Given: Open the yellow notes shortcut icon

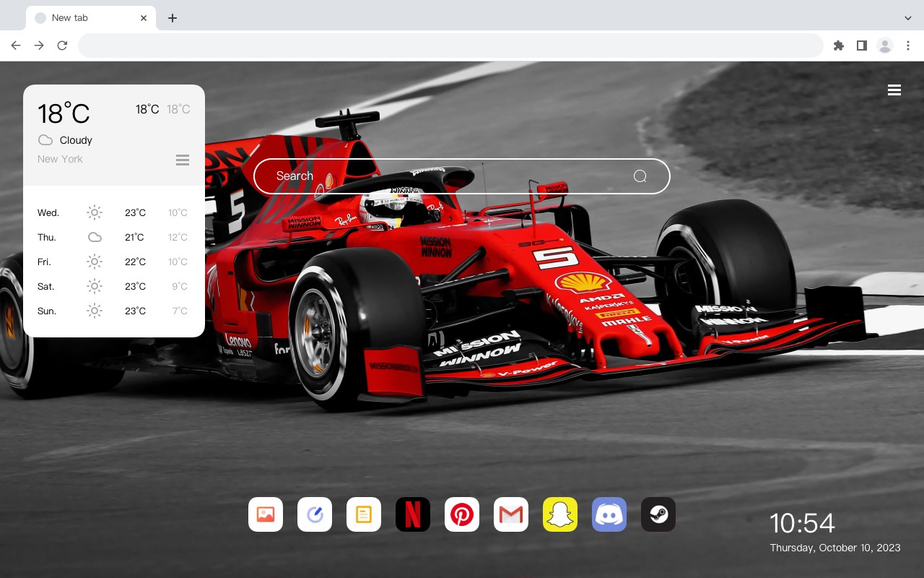Looking at the screenshot, I should coord(364,514).
